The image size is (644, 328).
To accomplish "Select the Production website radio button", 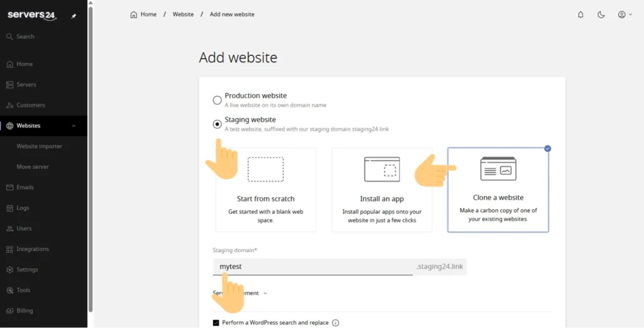I will click(x=217, y=100).
